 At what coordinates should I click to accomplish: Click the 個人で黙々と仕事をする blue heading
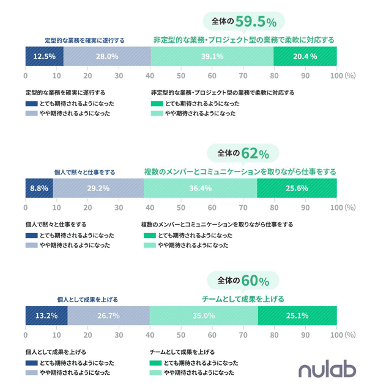tap(85, 172)
